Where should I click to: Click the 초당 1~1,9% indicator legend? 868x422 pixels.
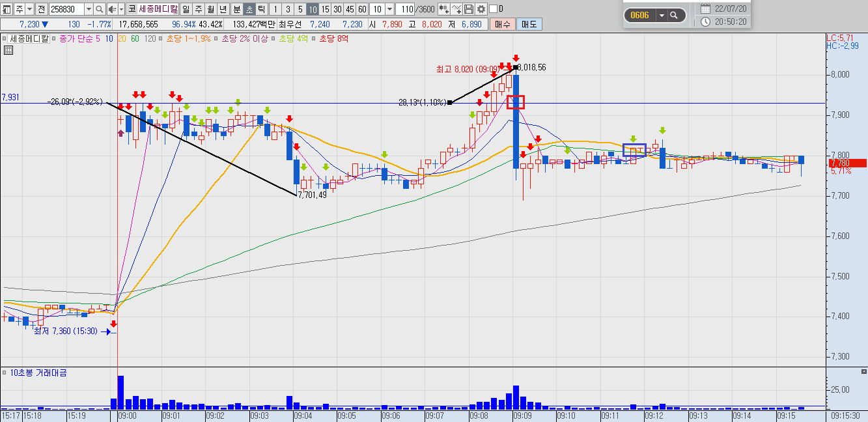click(188, 38)
